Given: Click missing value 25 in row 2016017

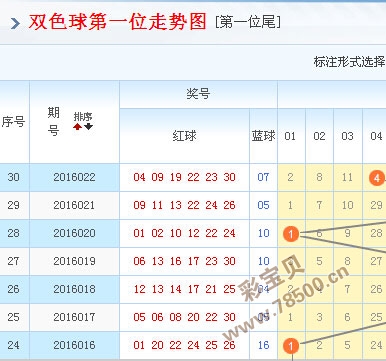Looking at the screenshot, I should [x=376, y=317].
